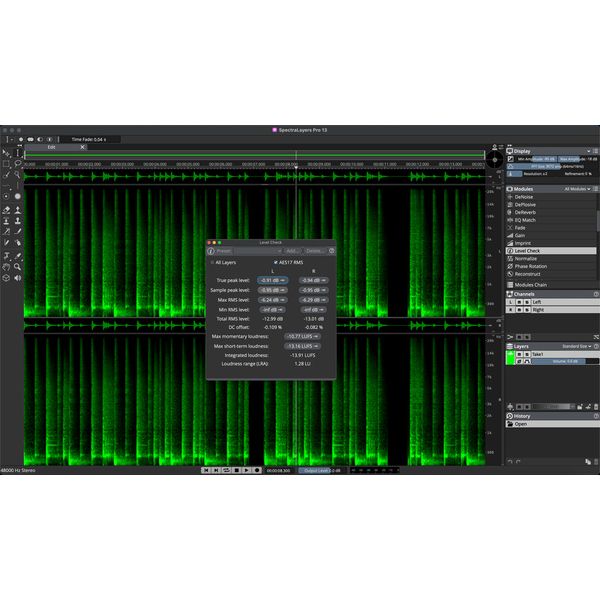Image resolution: width=600 pixels, height=600 pixels.
Task: Select the rectangular selection tool
Action: coord(6,164)
